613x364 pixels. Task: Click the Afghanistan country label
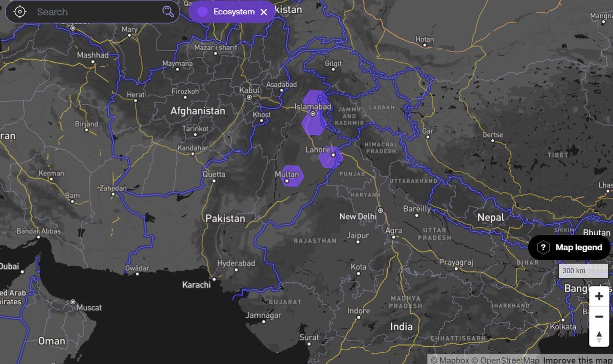198,111
